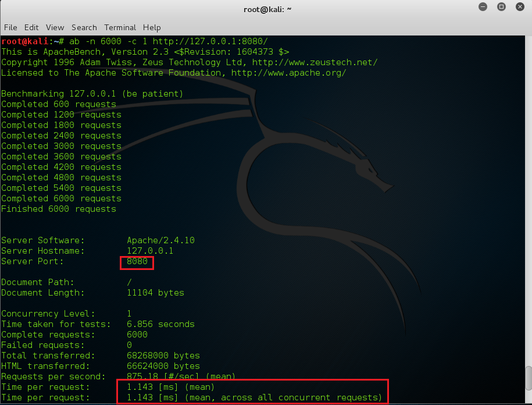Screen dimensions: 532x405
Task: Open the Edit menu
Action: coord(31,27)
